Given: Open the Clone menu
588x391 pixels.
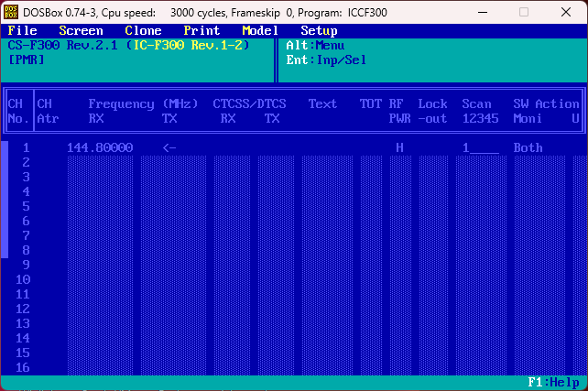Looking at the screenshot, I should pyautogui.click(x=143, y=30).
